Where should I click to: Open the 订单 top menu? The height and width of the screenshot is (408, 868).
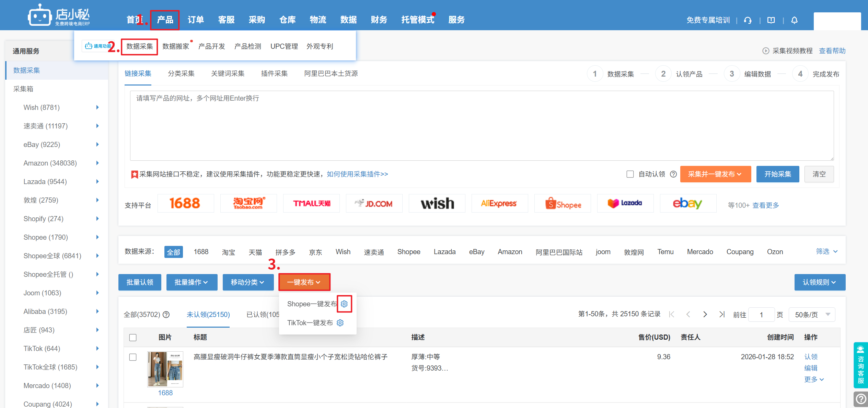(x=196, y=20)
